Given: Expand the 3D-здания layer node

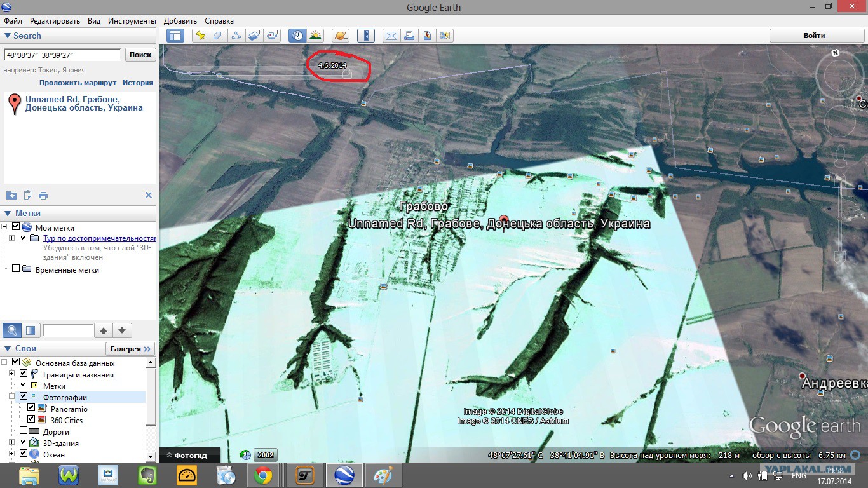Looking at the screenshot, I should click(12, 443).
